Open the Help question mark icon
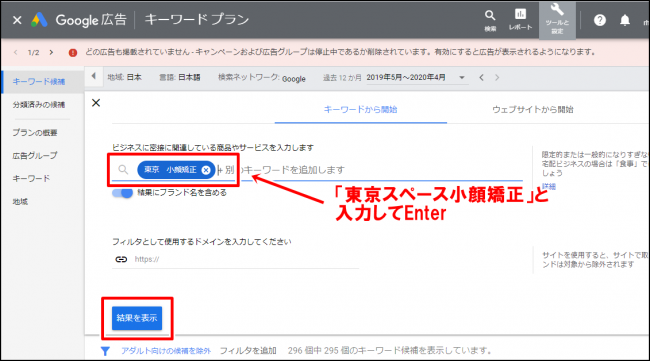Image resolution: width=650 pixels, height=361 pixels. (599, 20)
